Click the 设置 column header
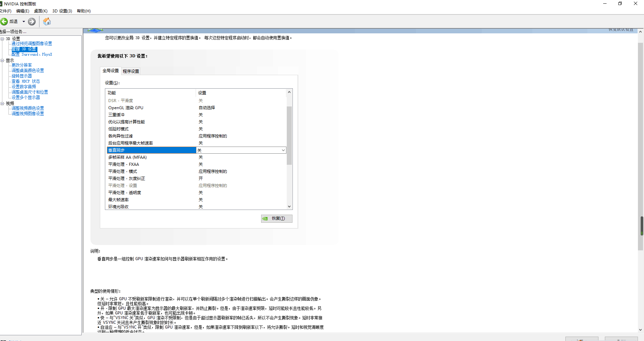The image size is (644, 341). [x=241, y=93]
